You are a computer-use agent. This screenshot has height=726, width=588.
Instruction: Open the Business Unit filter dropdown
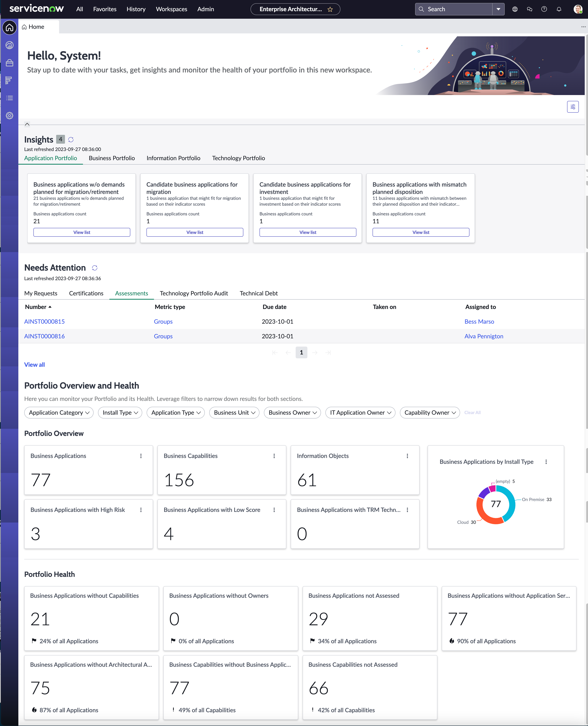pos(234,412)
